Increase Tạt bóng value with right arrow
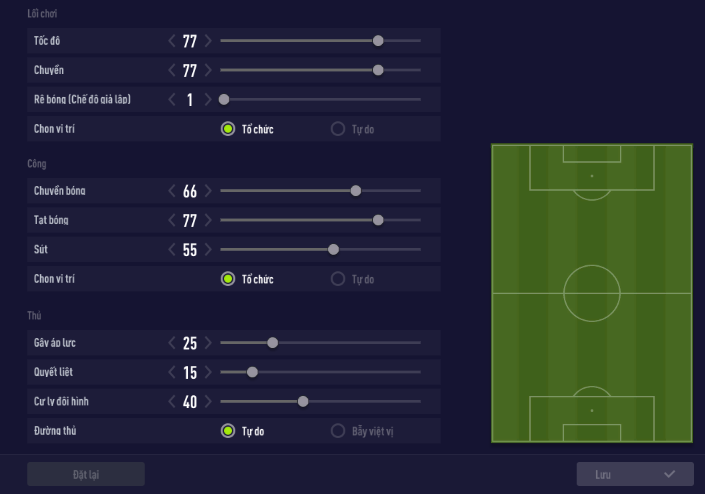The image size is (705, 494). coord(208,220)
